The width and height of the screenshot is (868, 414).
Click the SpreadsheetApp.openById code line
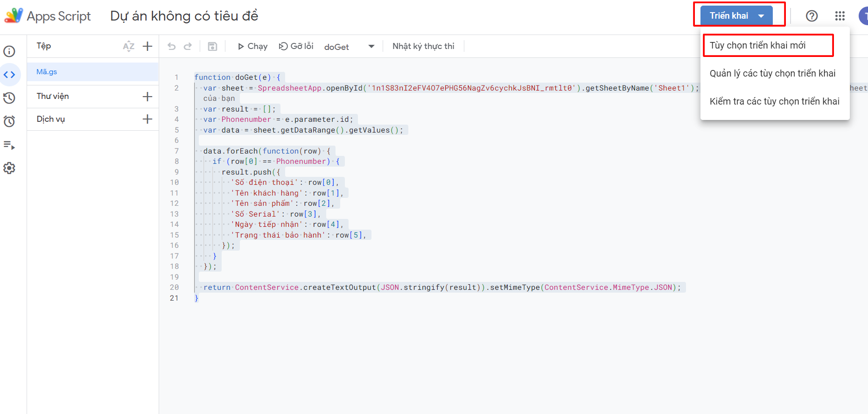(451, 88)
